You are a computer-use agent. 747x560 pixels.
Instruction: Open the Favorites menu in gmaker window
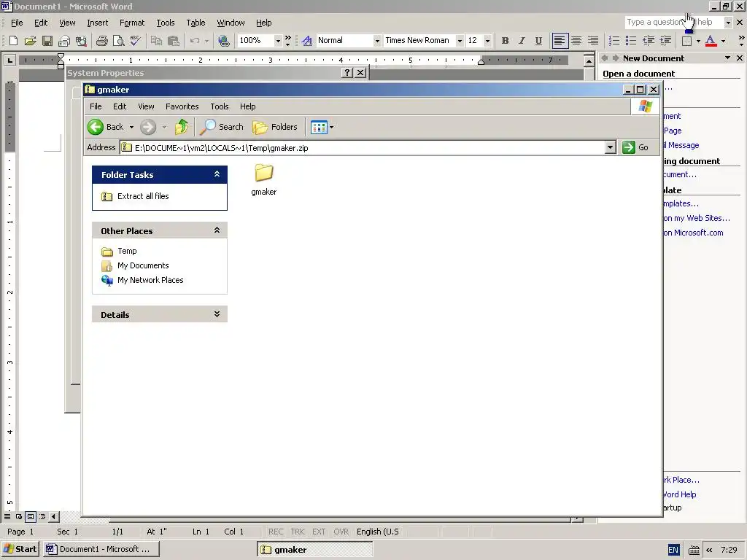182,106
